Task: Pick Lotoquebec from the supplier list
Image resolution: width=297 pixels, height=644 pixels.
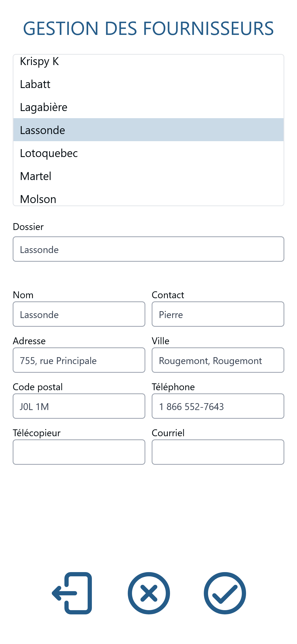Action: (148, 153)
